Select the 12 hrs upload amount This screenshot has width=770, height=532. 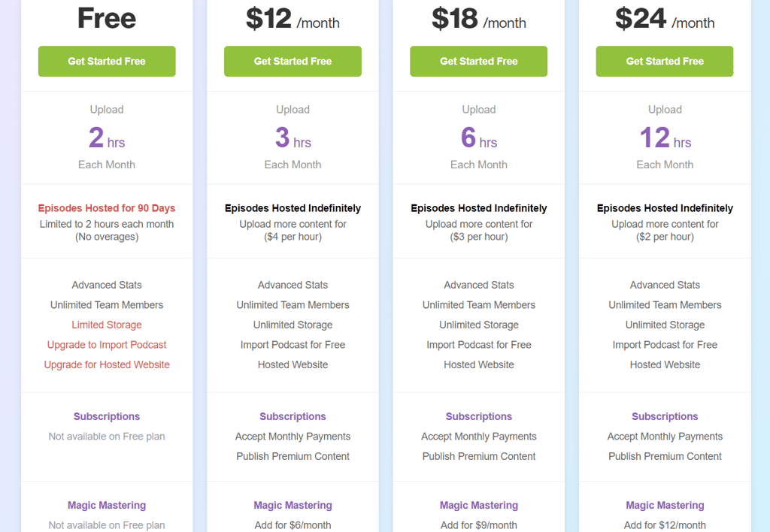pos(665,138)
